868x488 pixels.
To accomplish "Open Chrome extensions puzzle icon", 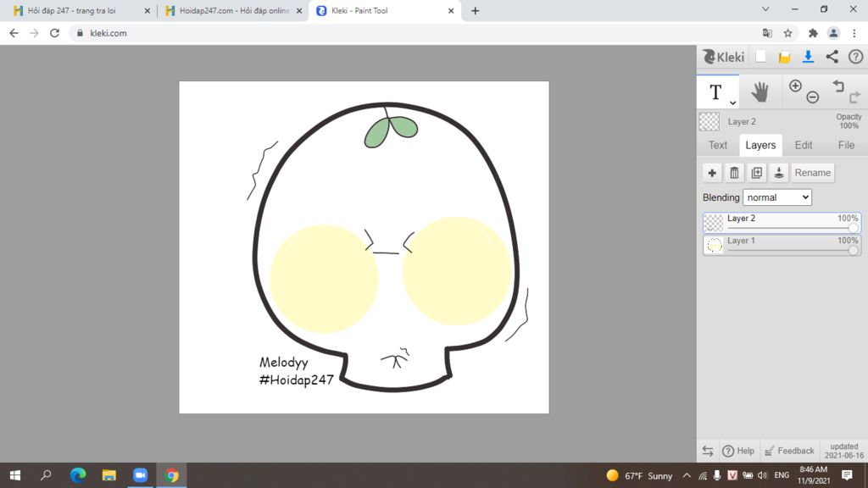I will (813, 33).
